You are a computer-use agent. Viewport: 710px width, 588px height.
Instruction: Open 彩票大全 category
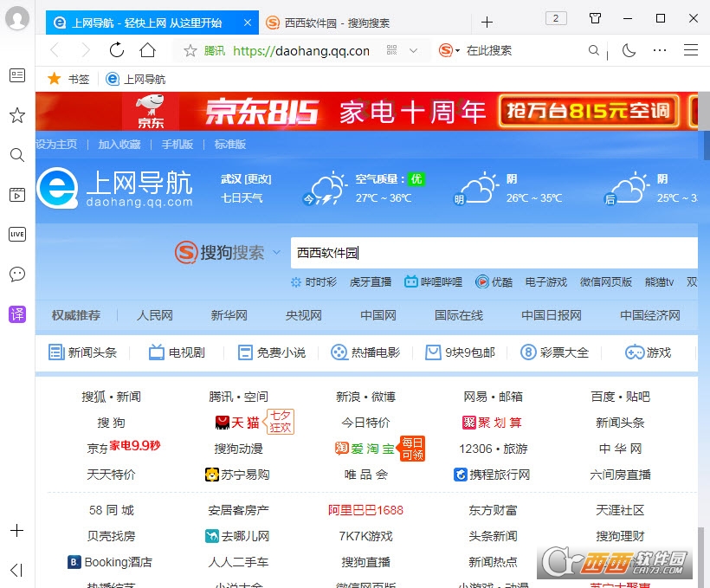coord(554,352)
